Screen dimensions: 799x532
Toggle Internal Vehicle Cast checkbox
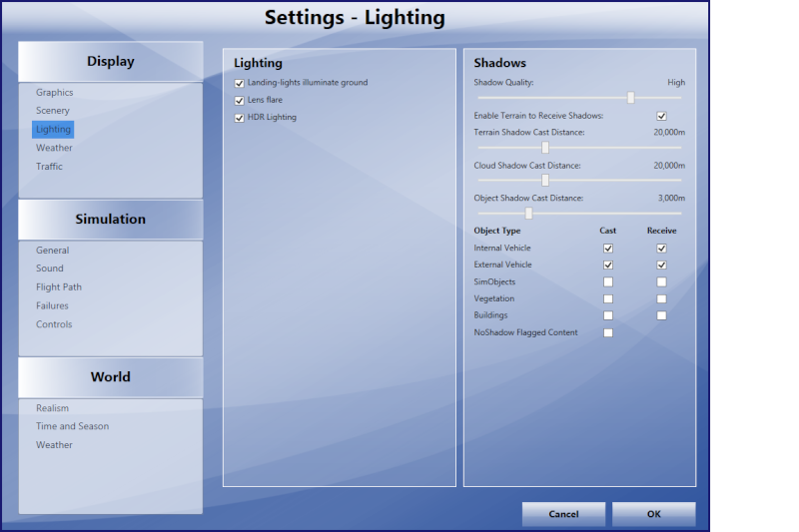(608, 249)
